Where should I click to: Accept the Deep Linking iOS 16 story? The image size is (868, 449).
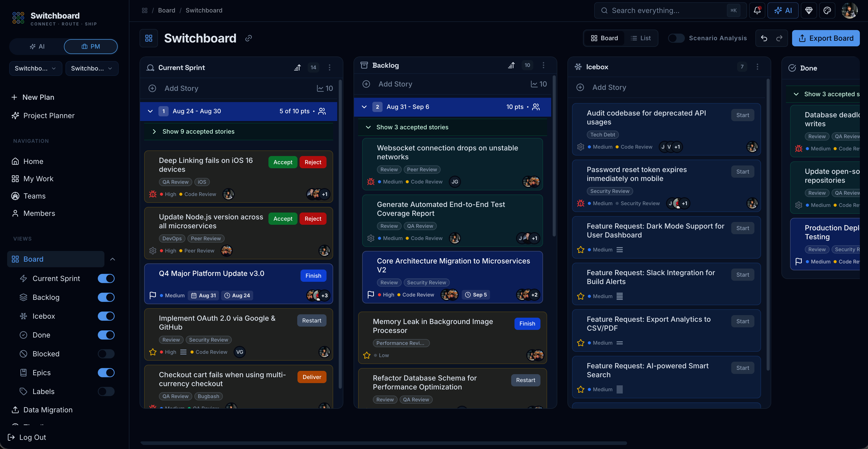click(283, 162)
